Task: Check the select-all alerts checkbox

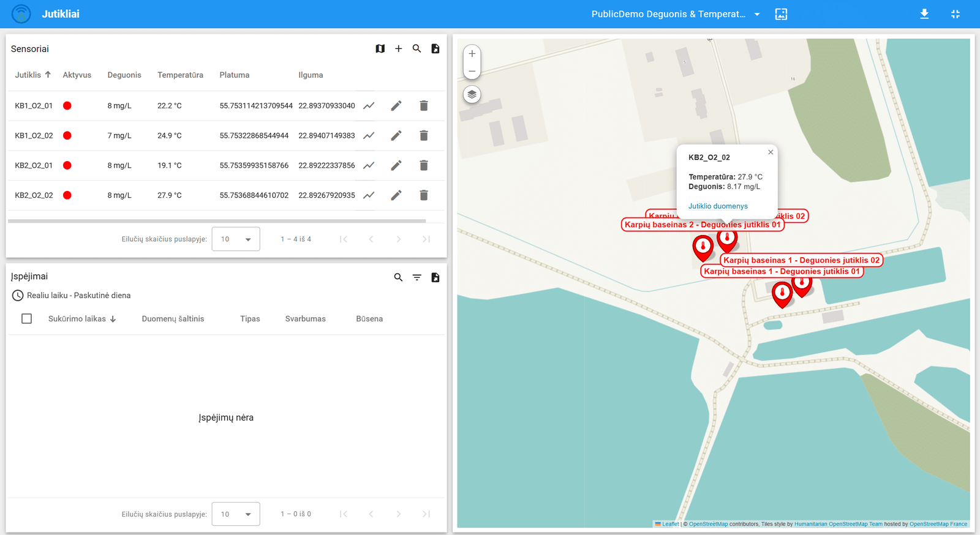Action: (26, 319)
